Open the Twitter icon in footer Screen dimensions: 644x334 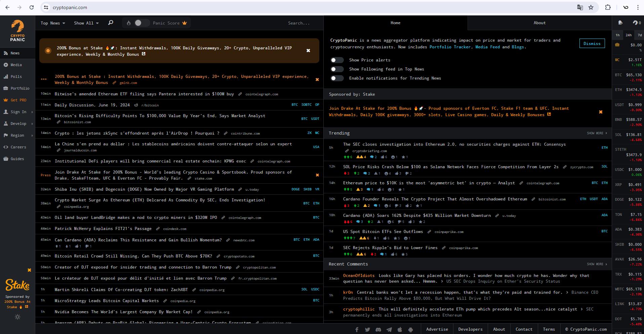[367, 330]
